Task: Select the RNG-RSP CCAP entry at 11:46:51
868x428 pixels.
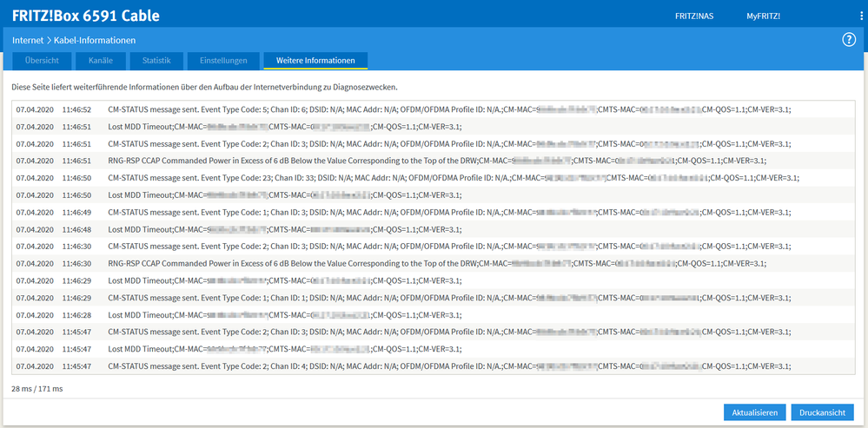Action: 433,161
